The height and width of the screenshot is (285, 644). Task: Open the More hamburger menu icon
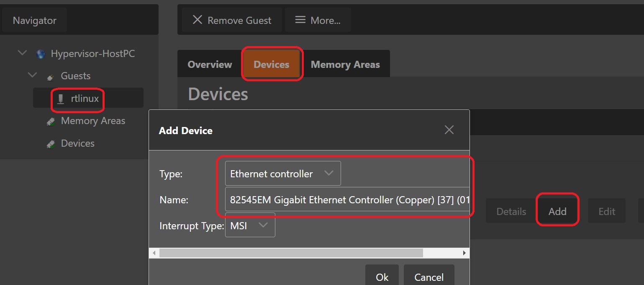pos(300,20)
